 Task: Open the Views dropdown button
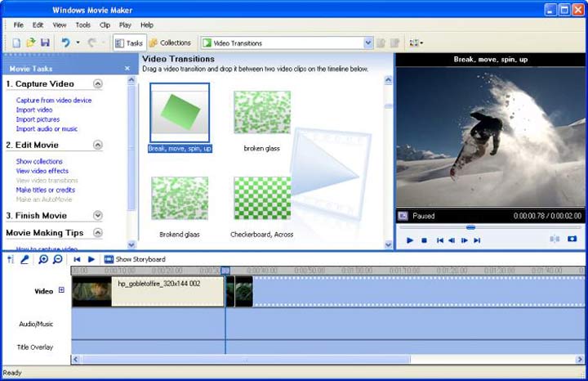pyautogui.click(x=416, y=43)
